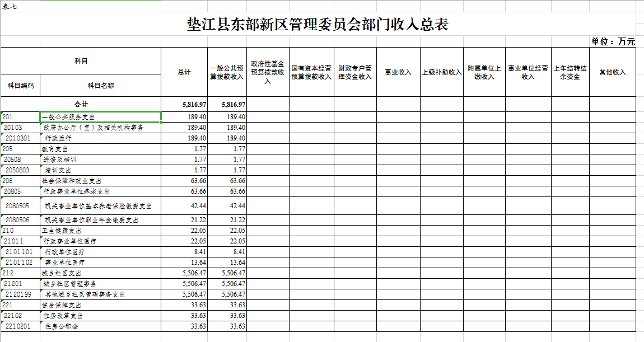This screenshot has width=644, height=342.
Task: Click subject code 20805
Action: pos(21,192)
